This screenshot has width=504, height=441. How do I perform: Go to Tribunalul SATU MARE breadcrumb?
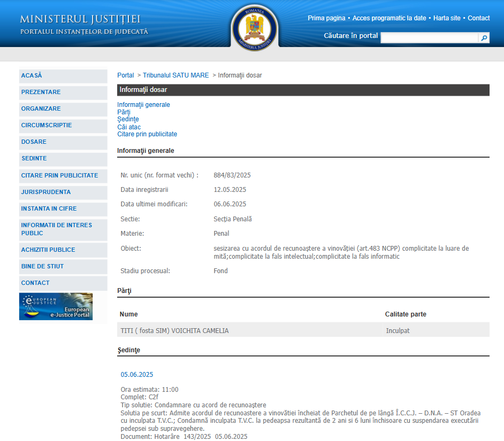tap(175, 75)
